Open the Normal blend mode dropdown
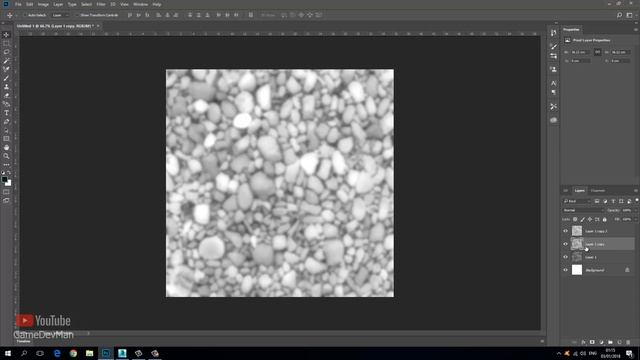 (582, 210)
